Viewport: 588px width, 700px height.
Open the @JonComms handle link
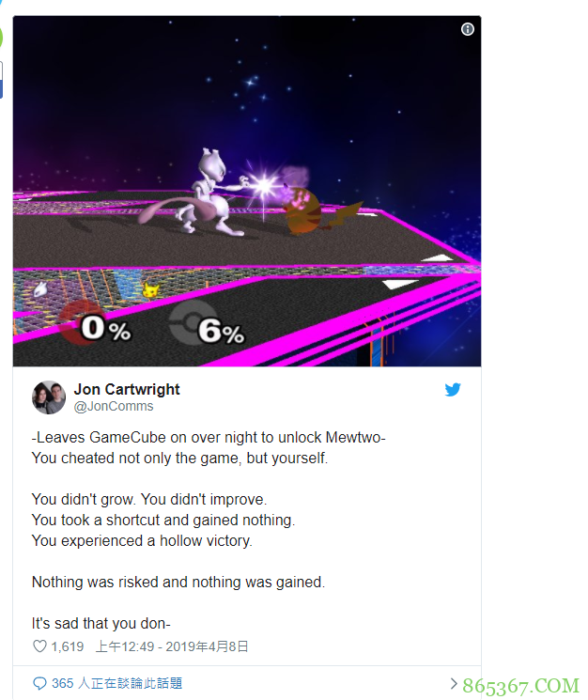point(114,406)
